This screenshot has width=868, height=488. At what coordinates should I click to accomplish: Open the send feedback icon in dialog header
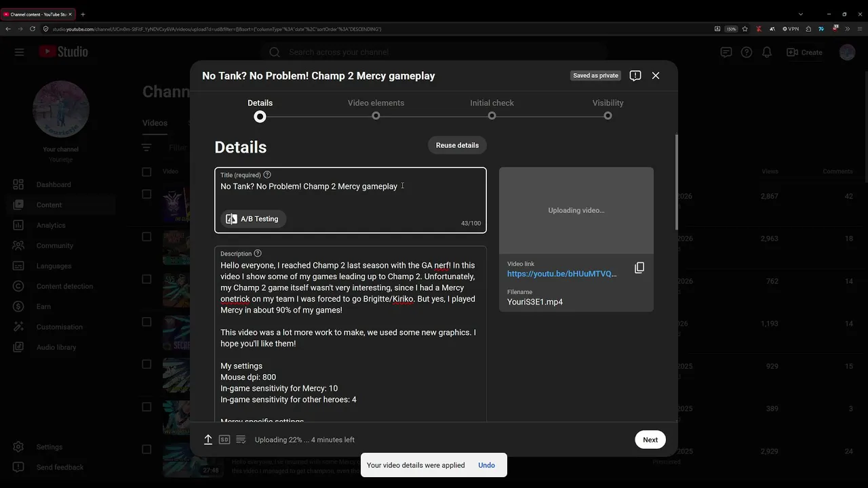click(635, 76)
